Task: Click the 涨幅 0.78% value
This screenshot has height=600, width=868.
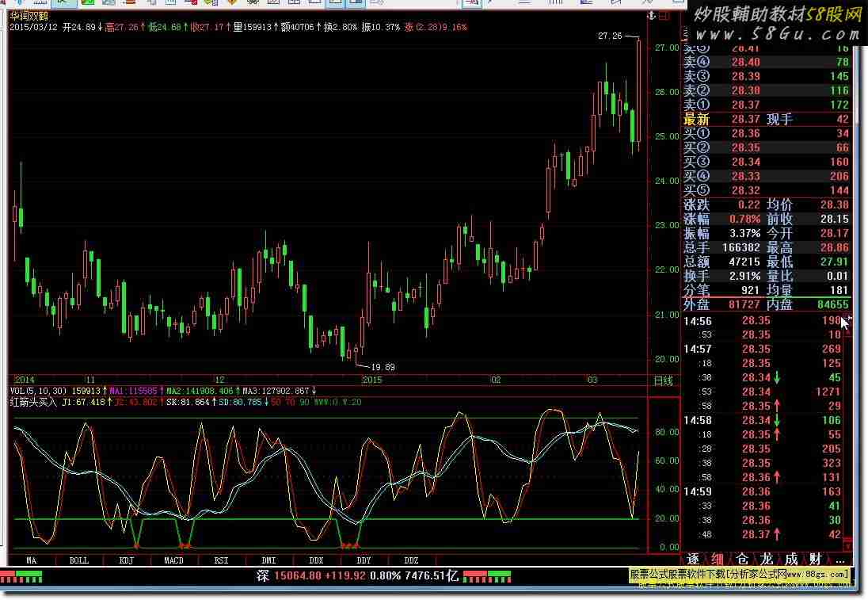Action: [x=744, y=219]
